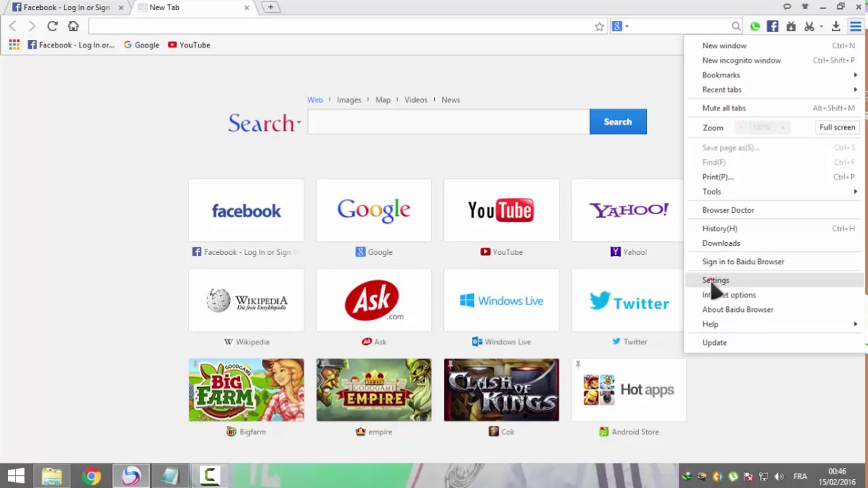Open Google bookmark in bookmarks bar
The image size is (868, 488).
tap(141, 45)
